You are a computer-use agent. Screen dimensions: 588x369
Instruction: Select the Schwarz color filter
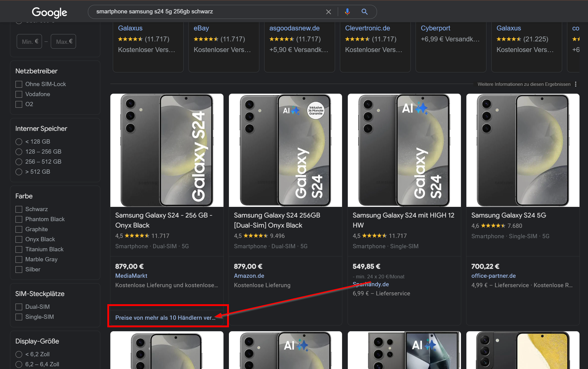click(19, 209)
